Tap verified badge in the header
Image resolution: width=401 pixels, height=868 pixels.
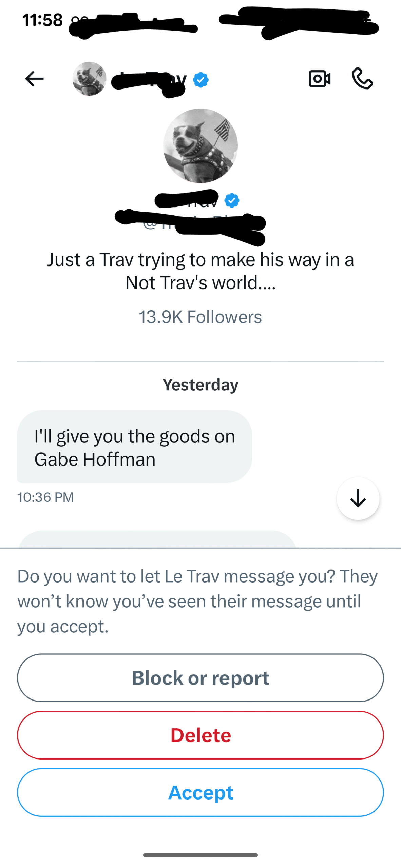(200, 80)
